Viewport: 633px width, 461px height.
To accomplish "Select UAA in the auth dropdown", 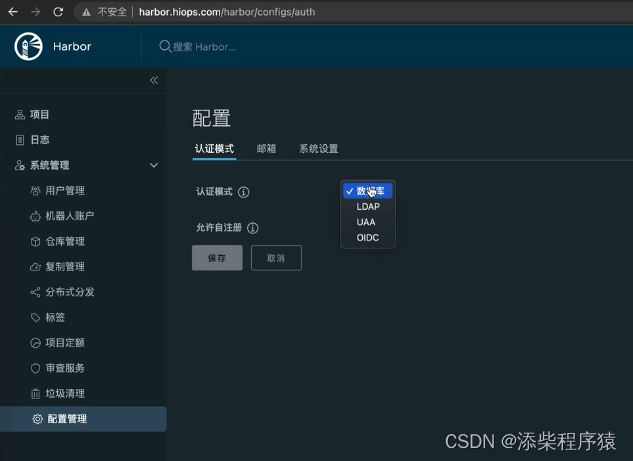I will tap(368, 222).
